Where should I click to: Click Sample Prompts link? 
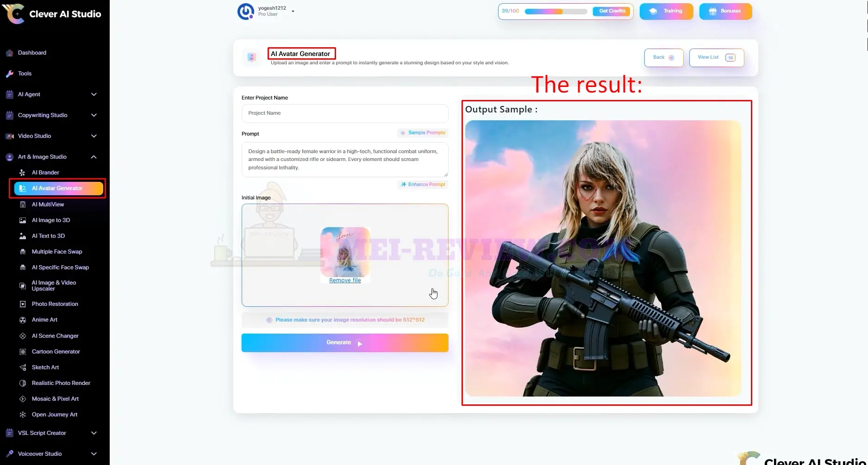click(x=423, y=133)
